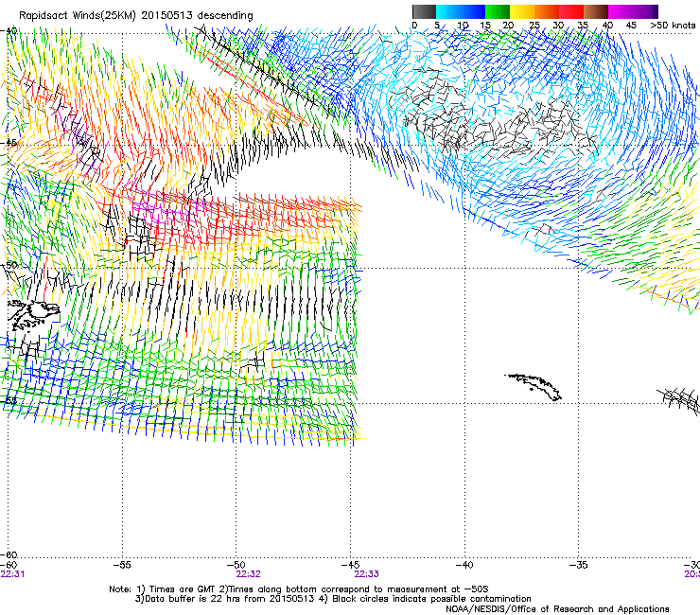Click the '22:32' time label
Viewport: 700px width, 615px height.
[x=248, y=574]
